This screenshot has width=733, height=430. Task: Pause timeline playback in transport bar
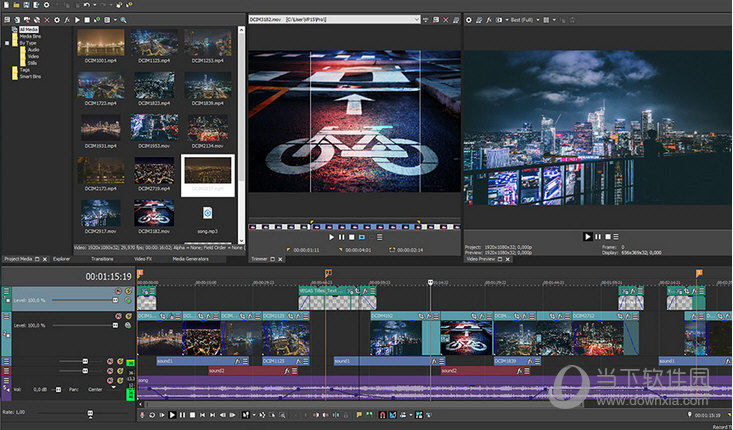(182, 415)
